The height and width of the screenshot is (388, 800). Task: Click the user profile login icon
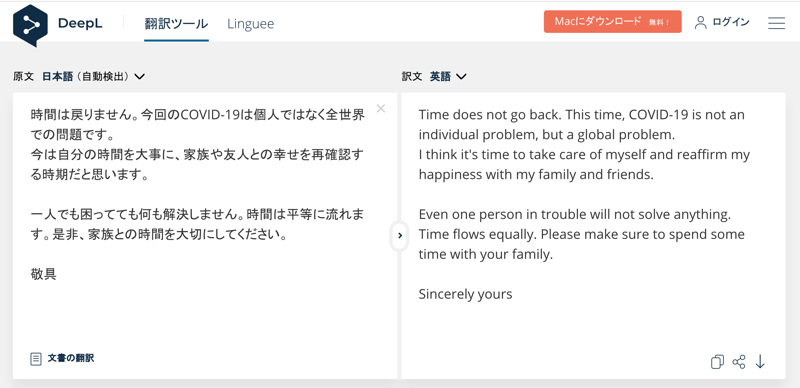701,22
